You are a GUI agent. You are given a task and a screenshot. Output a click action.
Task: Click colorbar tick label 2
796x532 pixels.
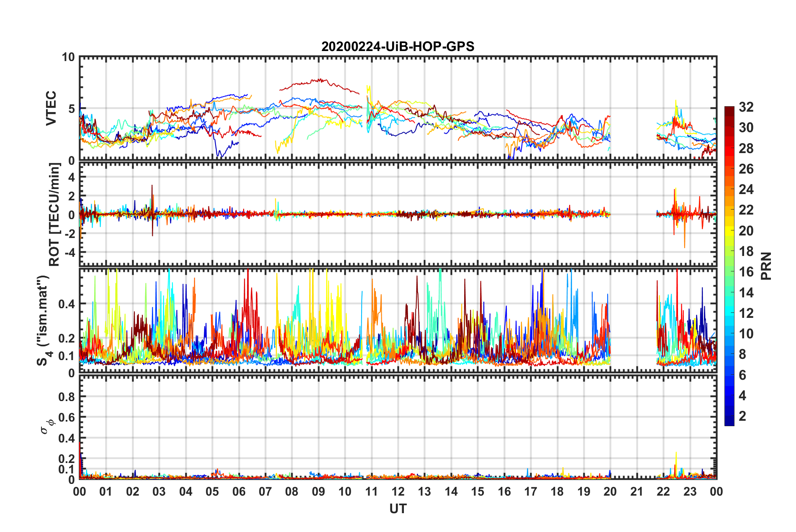coord(742,416)
